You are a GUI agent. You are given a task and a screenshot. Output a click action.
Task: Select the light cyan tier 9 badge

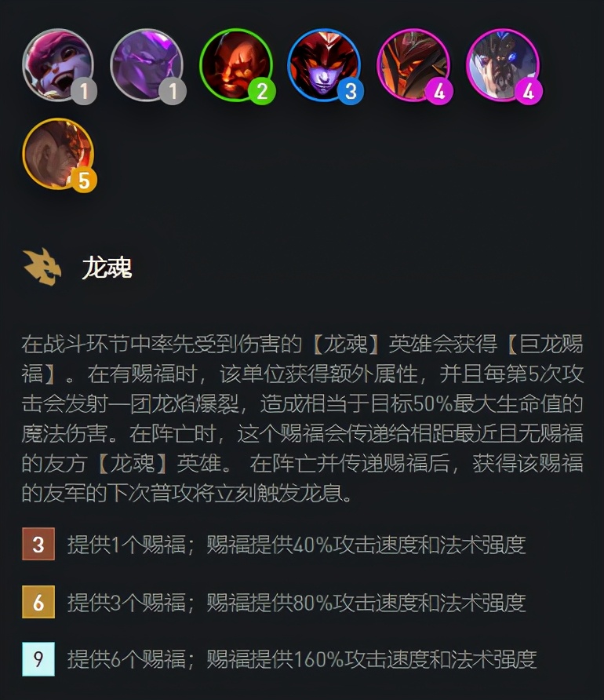(38, 659)
